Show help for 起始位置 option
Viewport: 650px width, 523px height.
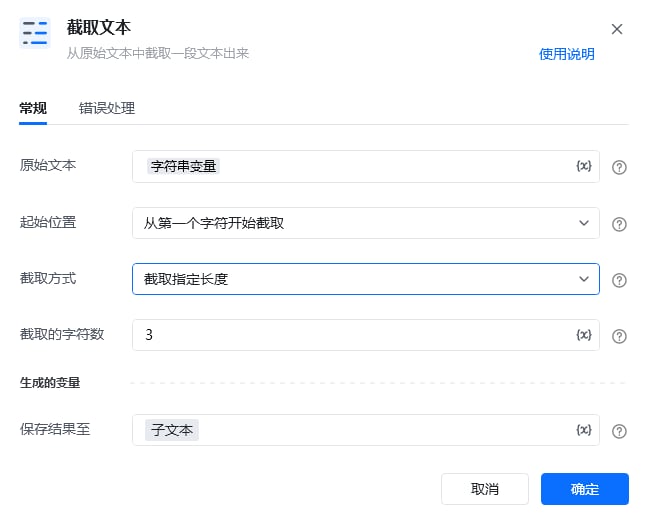click(619, 224)
